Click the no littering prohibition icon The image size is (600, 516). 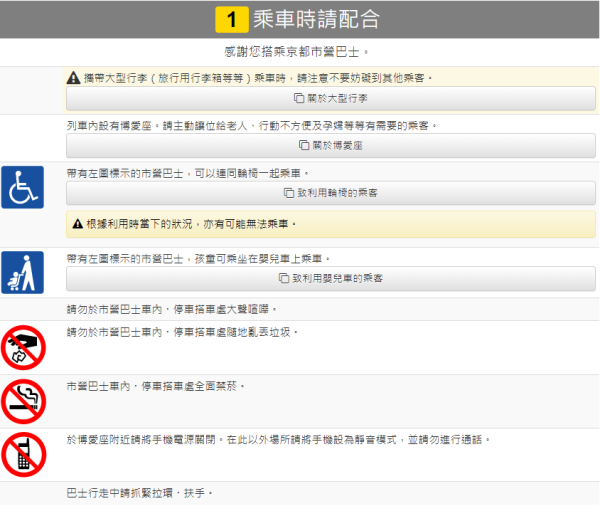[22, 347]
